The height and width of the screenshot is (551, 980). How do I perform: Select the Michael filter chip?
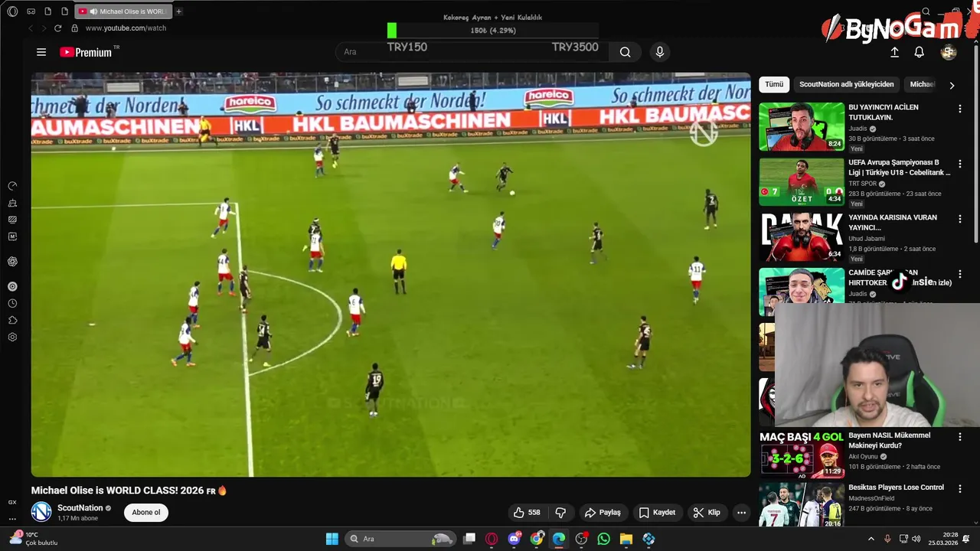click(922, 84)
